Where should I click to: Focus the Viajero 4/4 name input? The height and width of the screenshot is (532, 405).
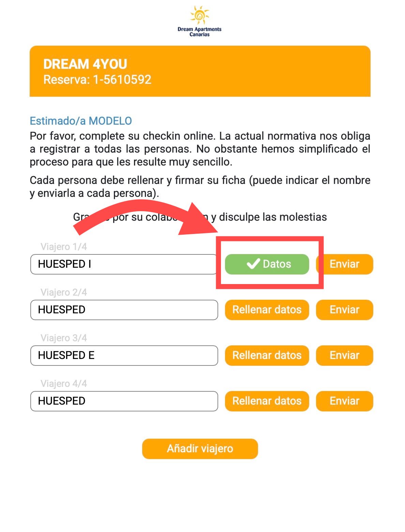pyautogui.click(x=124, y=401)
